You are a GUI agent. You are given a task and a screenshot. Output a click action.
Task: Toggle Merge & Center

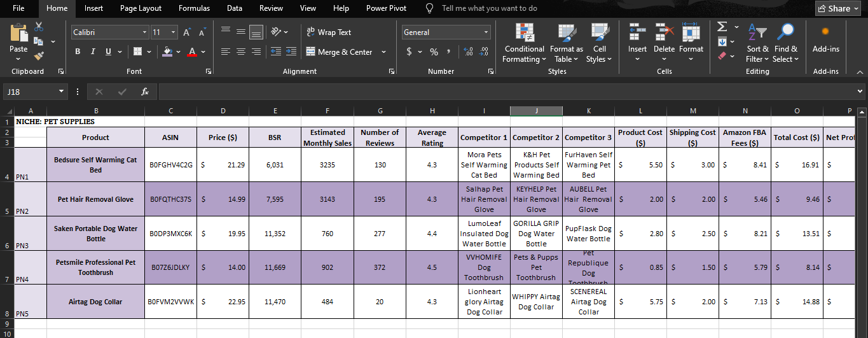340,52
